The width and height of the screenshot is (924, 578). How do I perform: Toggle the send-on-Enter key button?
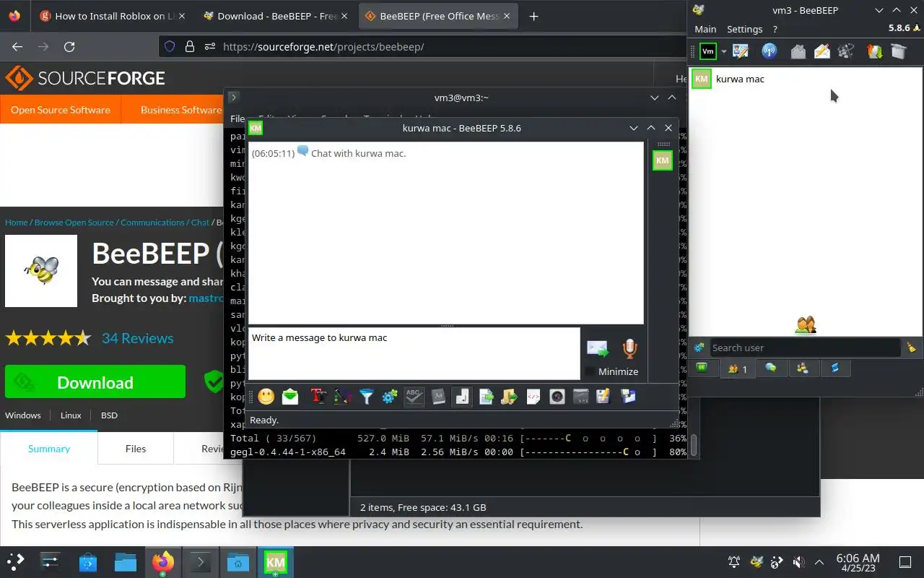462,396
